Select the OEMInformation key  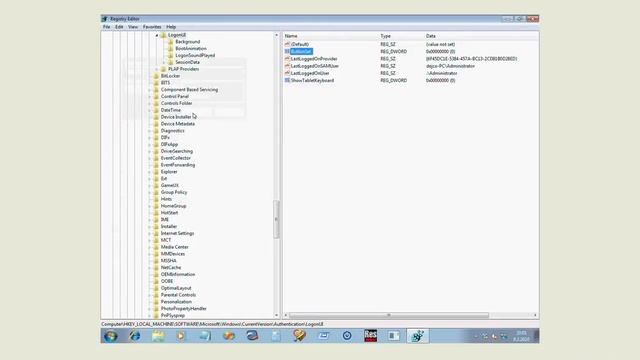[x=178, y=274]
